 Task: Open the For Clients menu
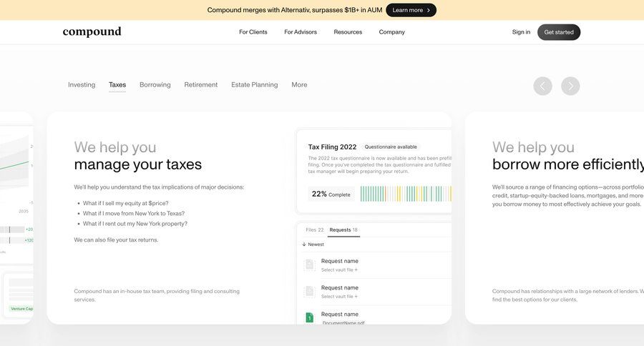(253, 32)
